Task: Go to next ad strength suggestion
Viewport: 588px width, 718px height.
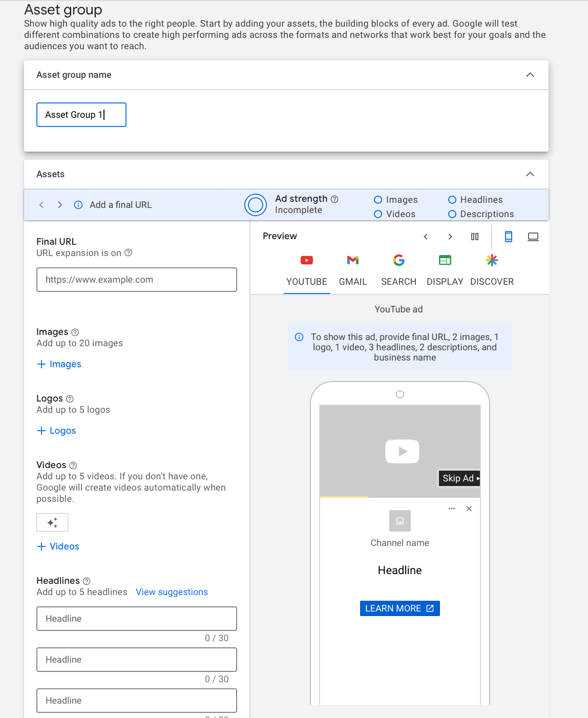Action: pyautogui.click(x=60, y=205)
